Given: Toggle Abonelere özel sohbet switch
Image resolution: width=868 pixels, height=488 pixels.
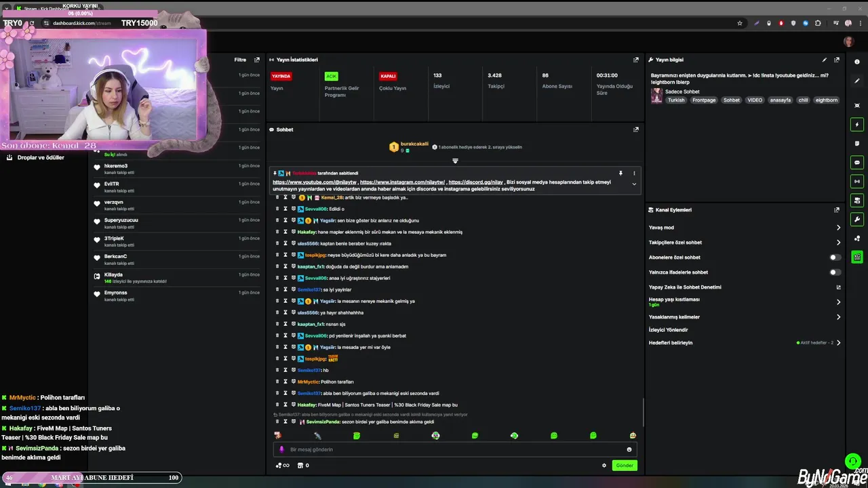Looking at the screenshot, I should (x=835, y=258).
